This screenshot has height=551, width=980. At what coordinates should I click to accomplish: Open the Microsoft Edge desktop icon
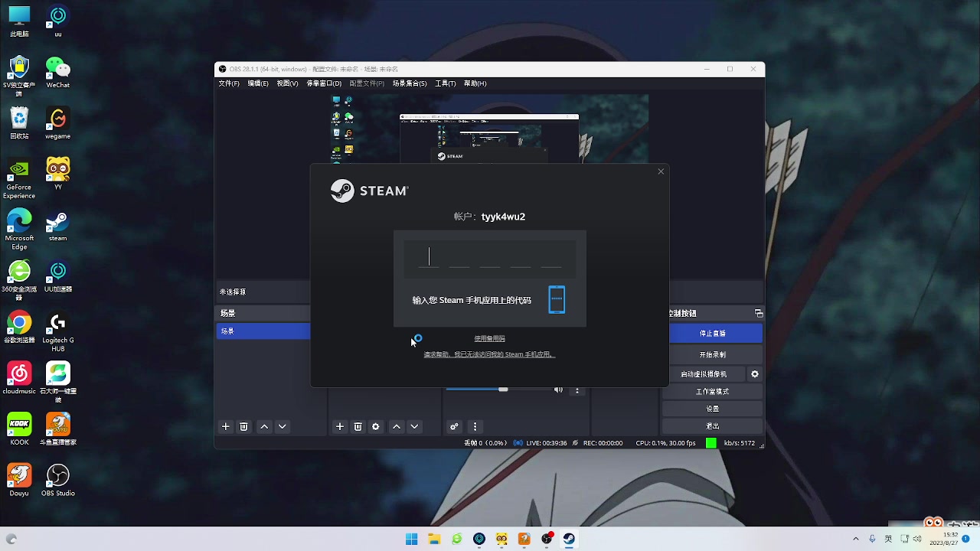pyautogui.click(x=19, y=230)
